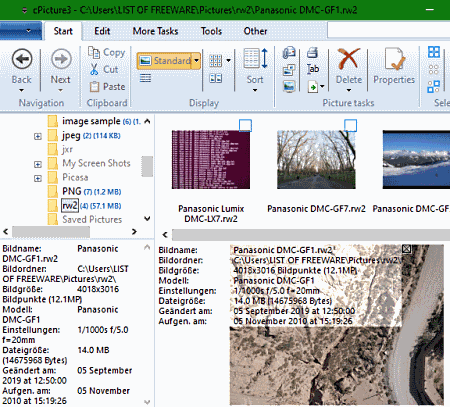This screenshot has width=450, height=407.
Task: Click the thumbnail grid size icon
Action: (215, 61)
